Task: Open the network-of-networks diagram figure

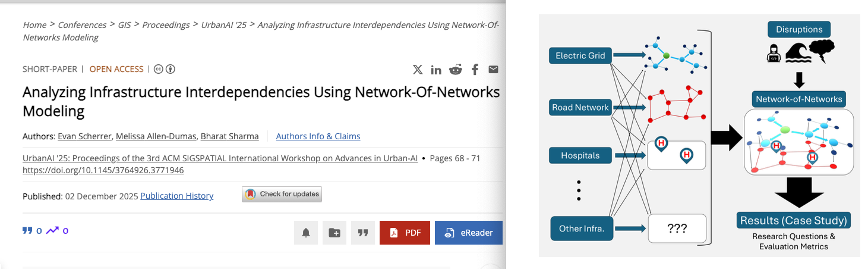Action: [x=699, y=136]
